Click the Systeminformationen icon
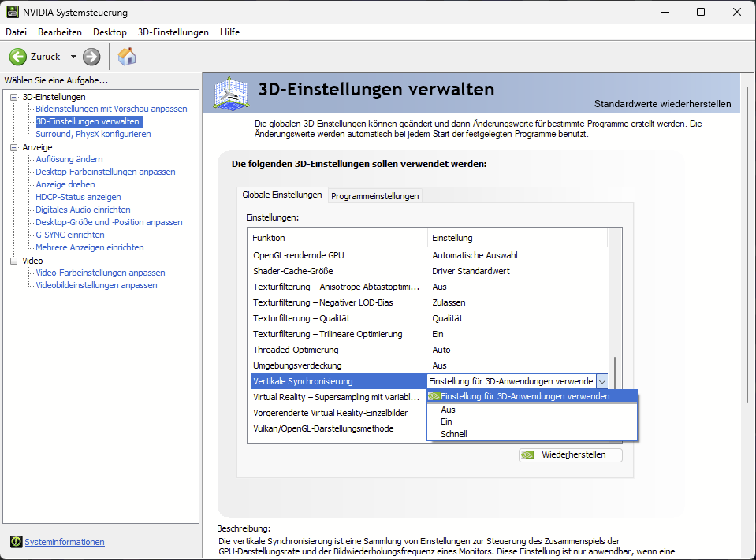This screenshot has width=756, height=560. (x=16, y=542)
